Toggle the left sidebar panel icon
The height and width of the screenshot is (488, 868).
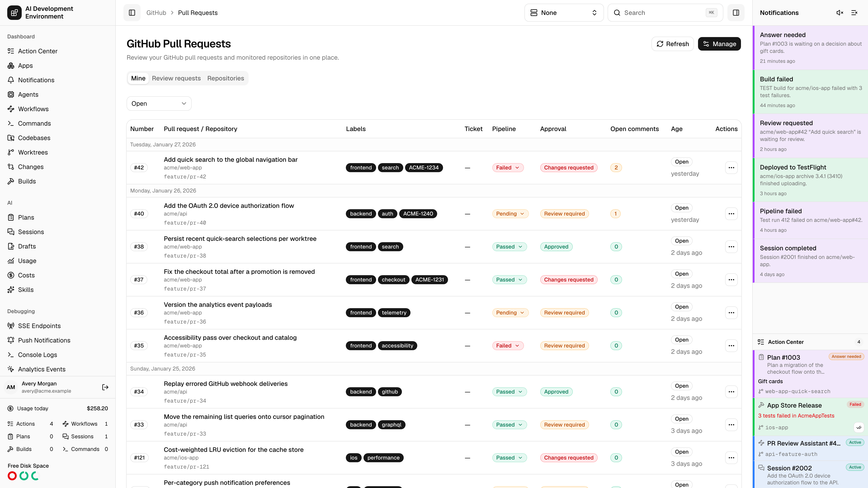[132, 13]
